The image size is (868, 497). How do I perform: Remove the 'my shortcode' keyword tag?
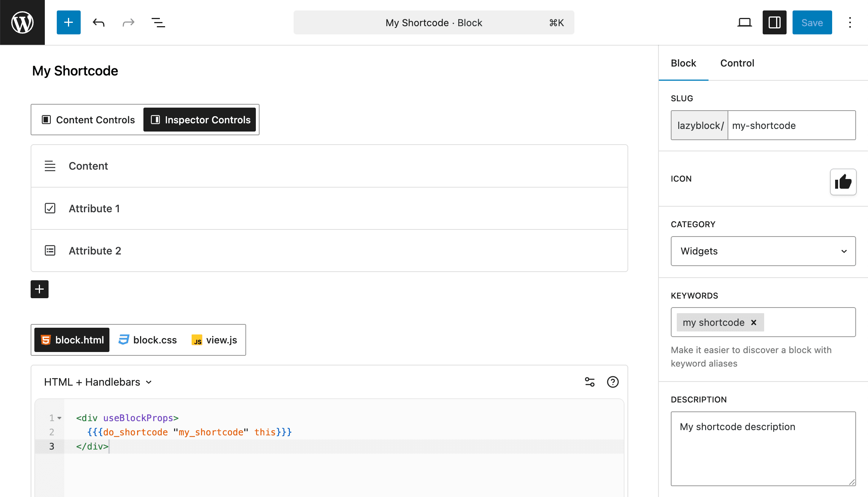753,322
